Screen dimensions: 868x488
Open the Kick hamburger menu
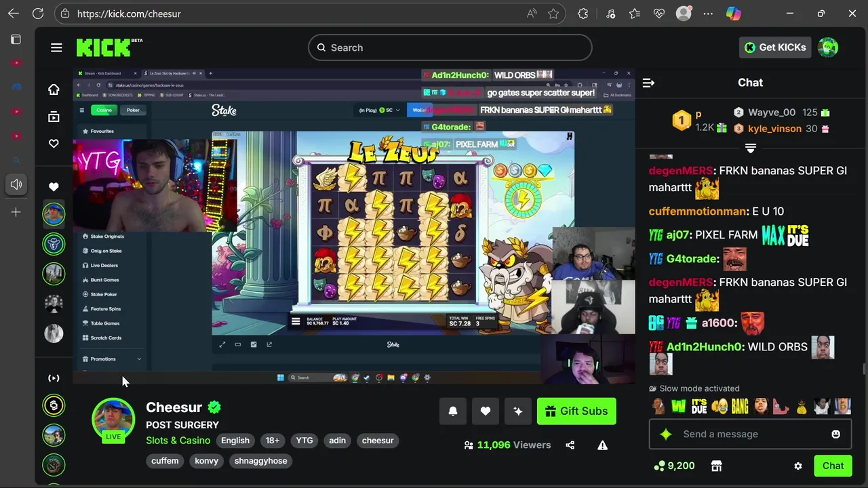coord(56,47)
